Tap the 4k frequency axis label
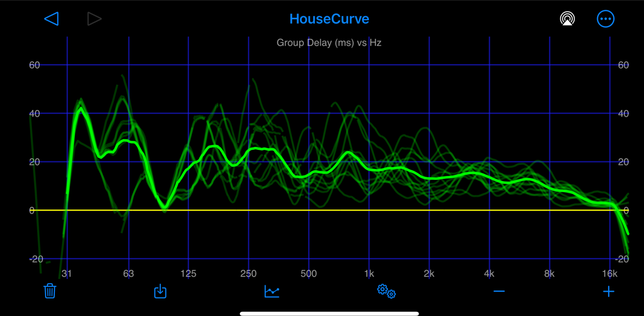Viewport: 644px width, 316px height. point(488,274)
